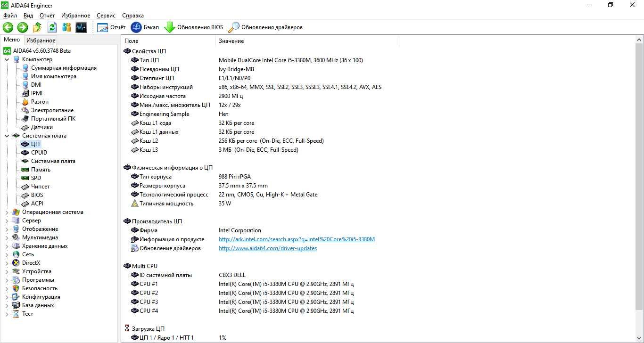Image resolution: width=644 pixels, height=343 pixels.
Task: Click the Безопасность shield icon
Action: click(x=16, y=288)
